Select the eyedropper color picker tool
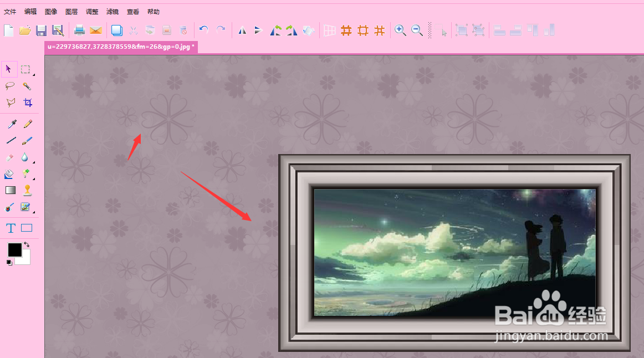 coord(12,124)
